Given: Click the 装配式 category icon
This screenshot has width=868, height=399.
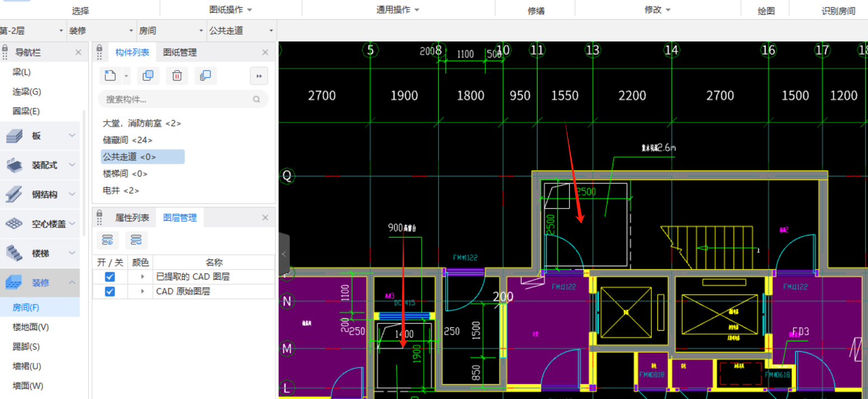Looking at the screenshot, I should pos(14,165).
